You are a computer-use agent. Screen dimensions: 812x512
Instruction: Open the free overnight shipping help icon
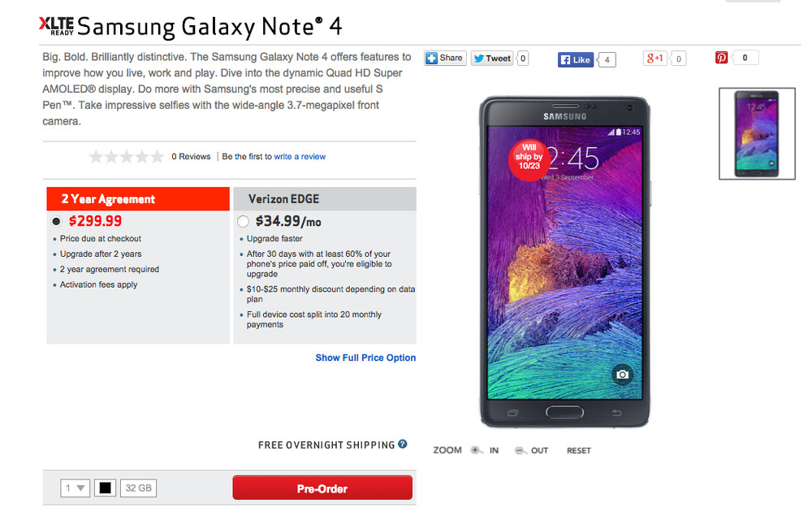403,445
